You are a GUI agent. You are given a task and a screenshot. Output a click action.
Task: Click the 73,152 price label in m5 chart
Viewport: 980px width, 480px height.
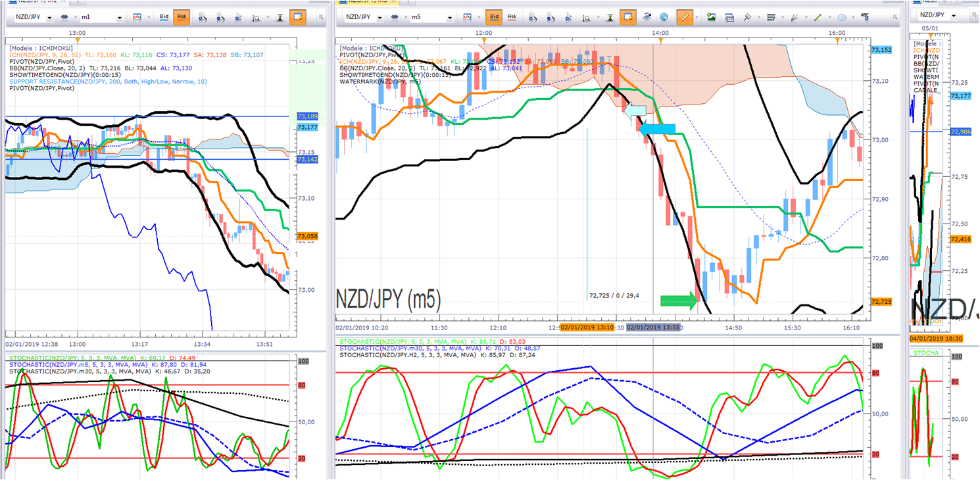[880, 50]
